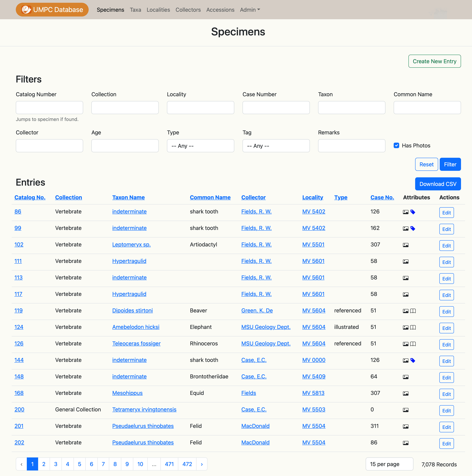Edit the specimen in row 200
This screenshot has height=476, width=472.
coord(446,411)
